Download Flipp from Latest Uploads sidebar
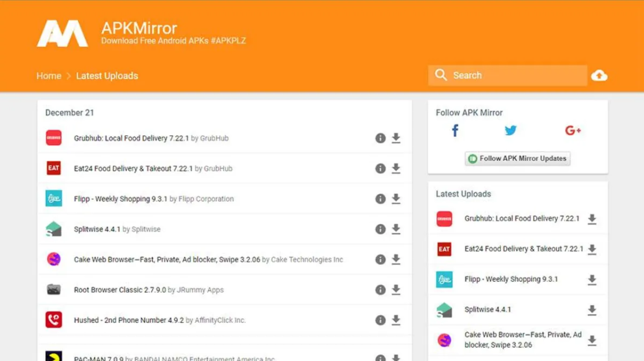Image resolution: width=644 pixels, height=361 pixels. pyautogui.click(x=592, y=280)
